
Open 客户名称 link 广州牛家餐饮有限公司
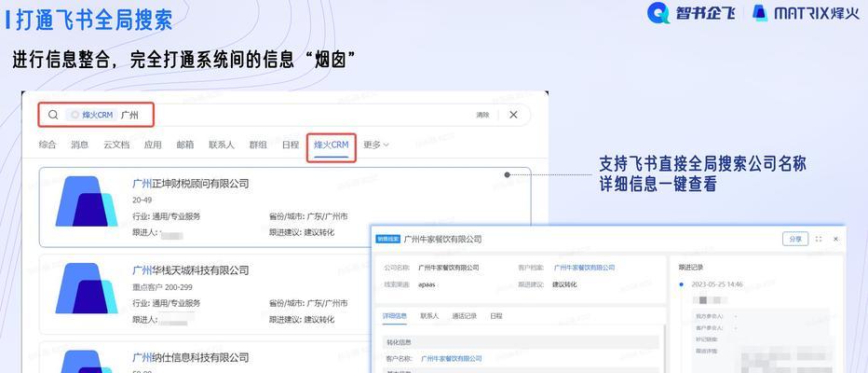coord(451,359)
